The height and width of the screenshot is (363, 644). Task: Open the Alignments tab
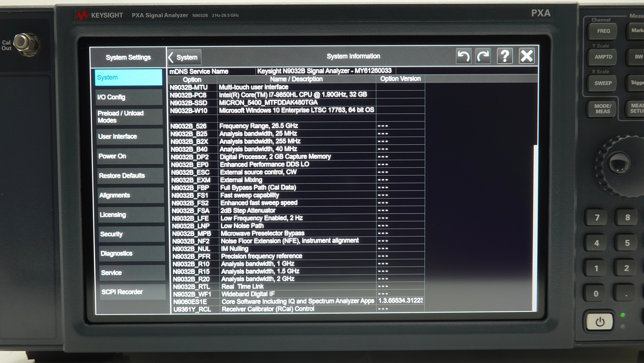pyautogui.click(x=131, y=195)
